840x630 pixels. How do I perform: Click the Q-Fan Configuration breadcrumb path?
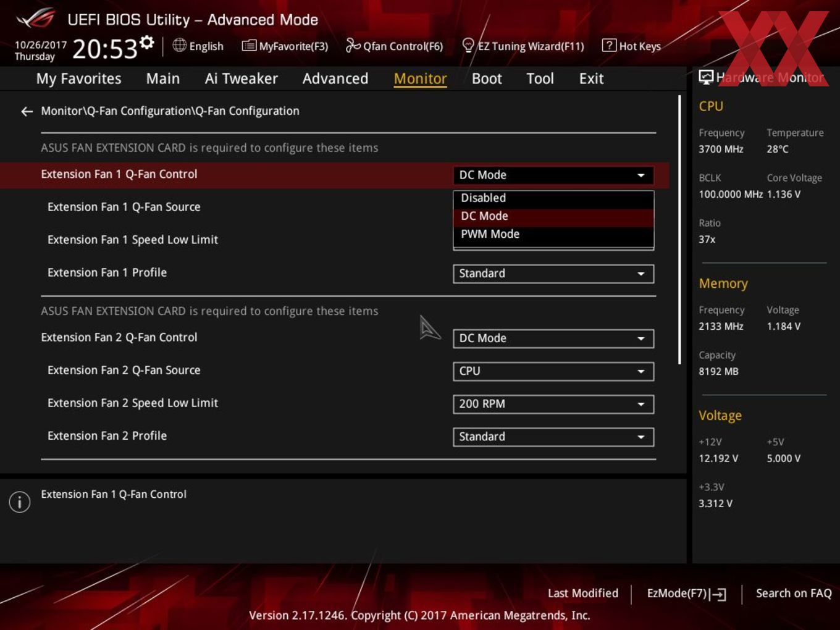(170, 111)
